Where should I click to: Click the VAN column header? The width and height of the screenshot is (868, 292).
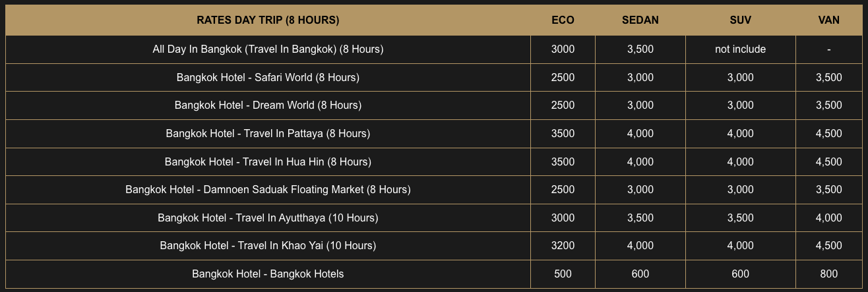pyautogui.click(x=828, y=20)
